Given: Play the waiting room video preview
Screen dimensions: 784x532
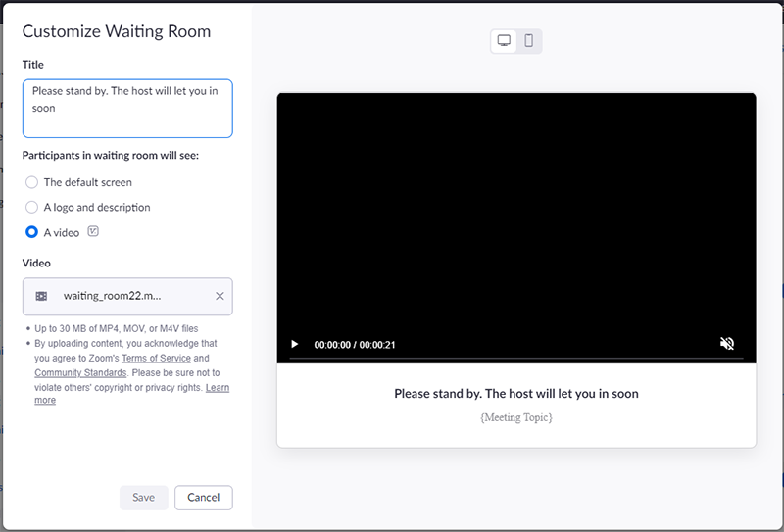Looking at the screenshot, I should click(x=294, y=345).
